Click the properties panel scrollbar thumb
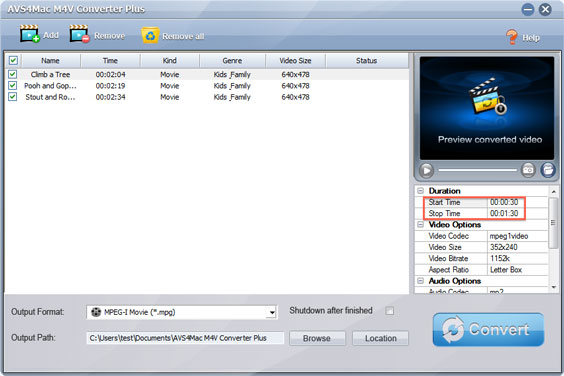The height and width of the screenshot is (376, 564). pos(553,223)
